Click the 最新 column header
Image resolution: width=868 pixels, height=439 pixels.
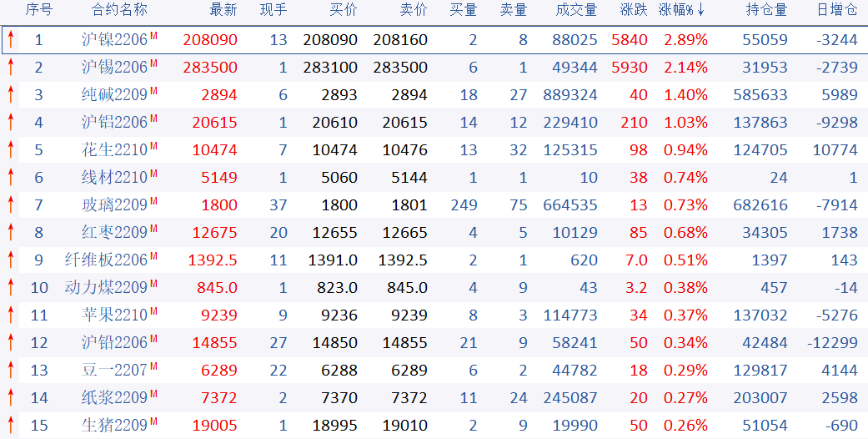223,10
